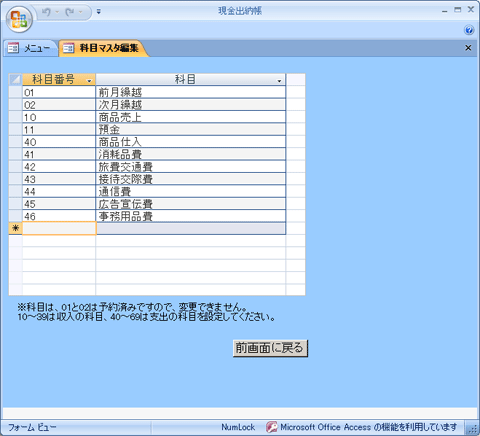The width and height of the screenshot is (480, 436).
Task: Click the 預金 cell
Action: click(x=191, y=130)
